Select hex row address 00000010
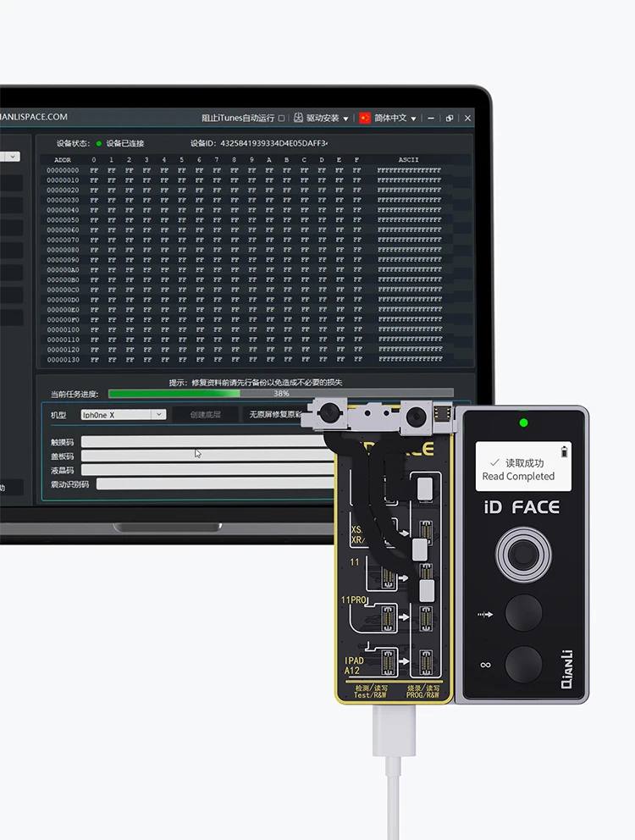 click(63, 180)
